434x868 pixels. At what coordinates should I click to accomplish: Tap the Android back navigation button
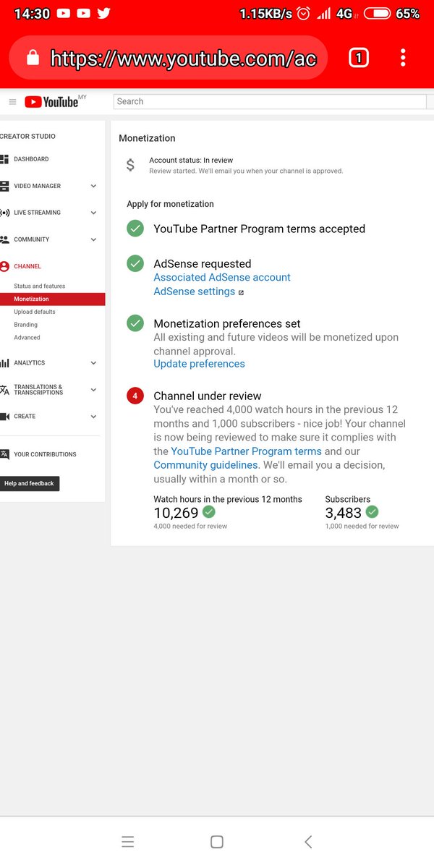[x=308, y=841]
